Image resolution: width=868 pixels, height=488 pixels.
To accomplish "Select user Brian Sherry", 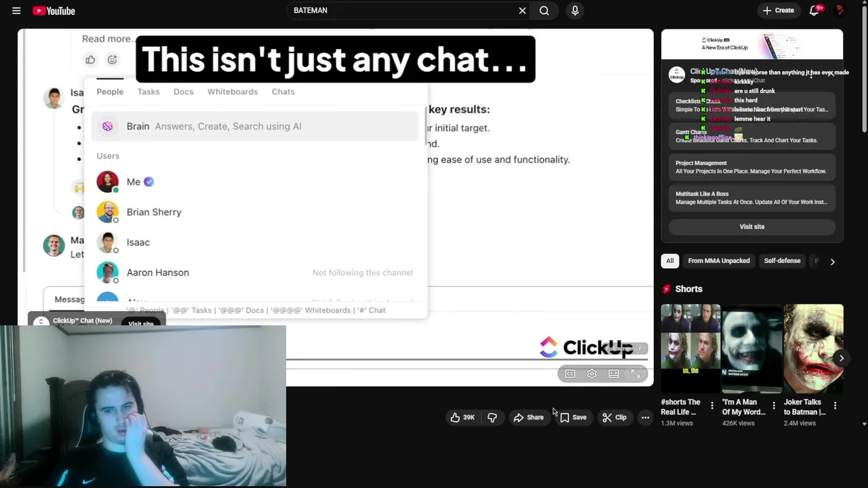I will pyautogui.click(x=254, y=212).
